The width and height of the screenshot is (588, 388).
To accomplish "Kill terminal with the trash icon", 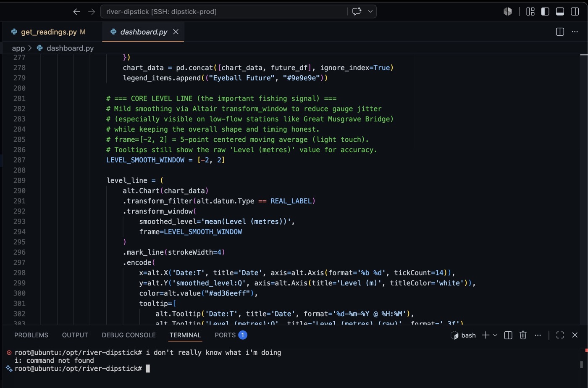I will click(523, 335).
